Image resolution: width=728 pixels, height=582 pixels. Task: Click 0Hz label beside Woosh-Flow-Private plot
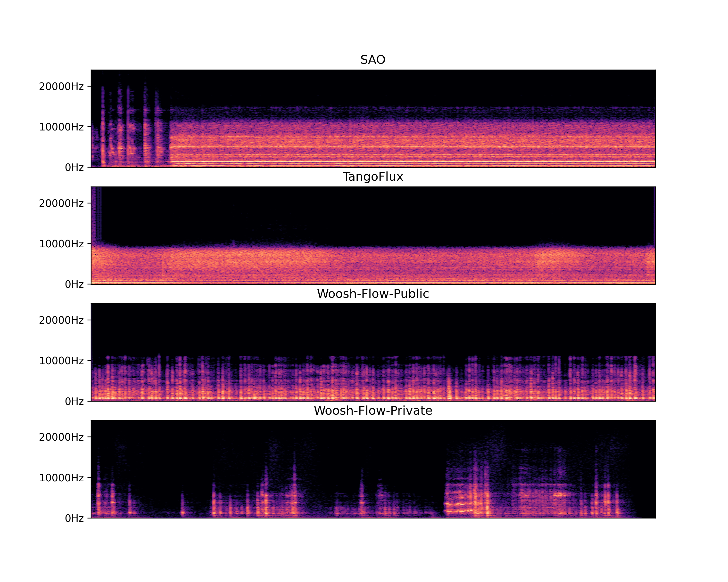pos(74,518)
